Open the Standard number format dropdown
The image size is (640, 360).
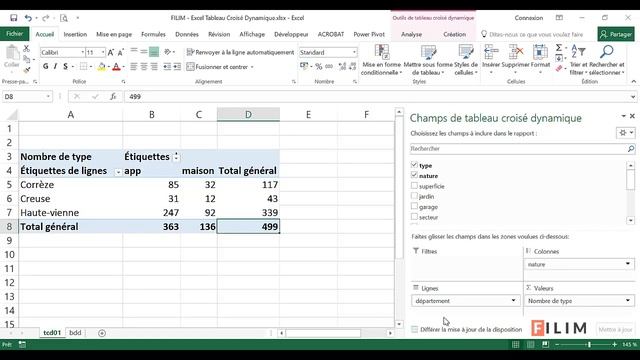(x=354, y=52)
